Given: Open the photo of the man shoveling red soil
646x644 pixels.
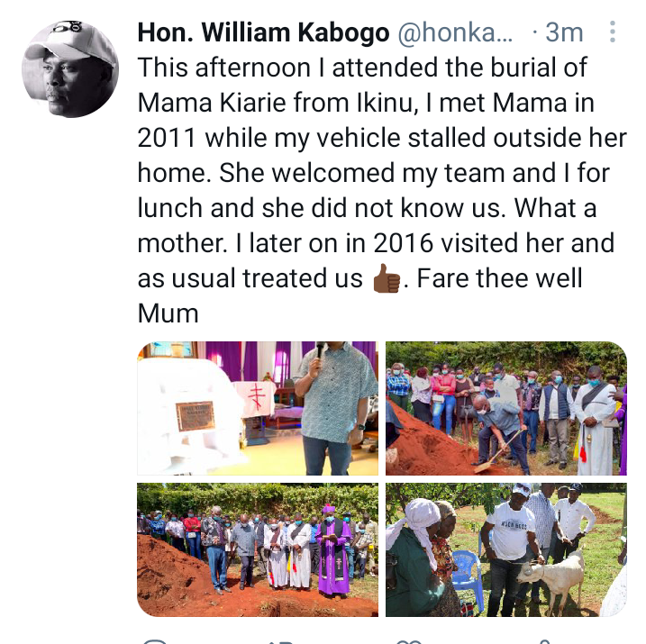Looking at the screenshot, I should pyautogui.click(x=506, y=408).
